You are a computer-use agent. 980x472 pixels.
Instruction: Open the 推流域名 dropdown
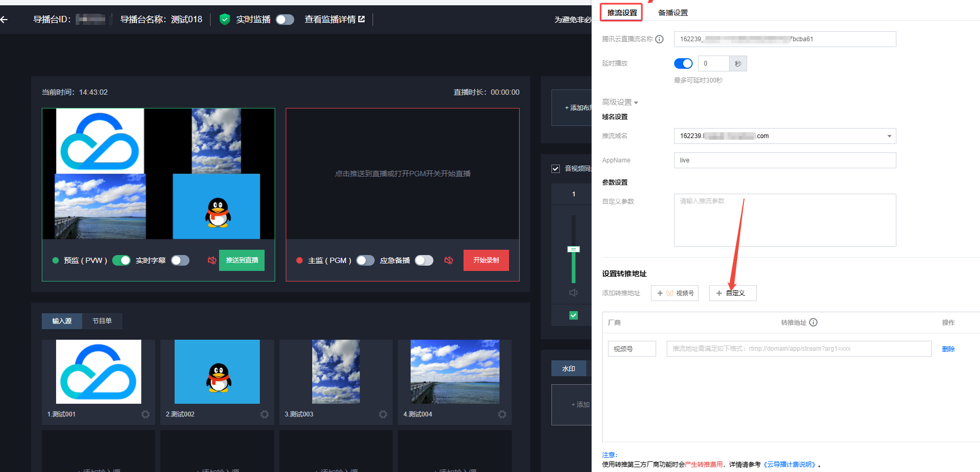coord(785,136)
